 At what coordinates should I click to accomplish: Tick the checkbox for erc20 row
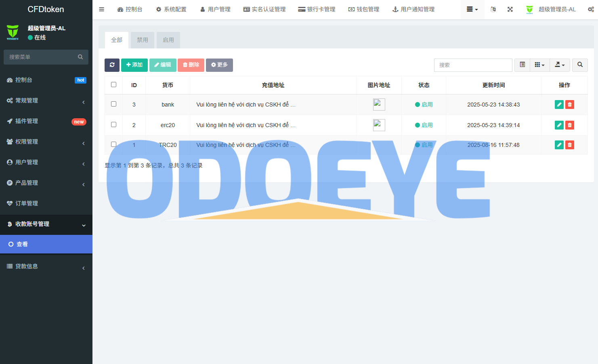tap(113, 125)
